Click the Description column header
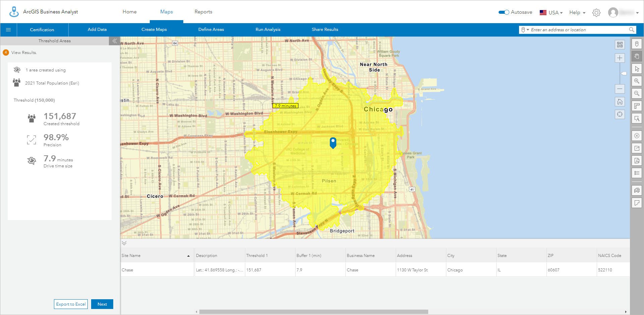The height and width of the screenshot is (315, 644). tap(219, 256)
